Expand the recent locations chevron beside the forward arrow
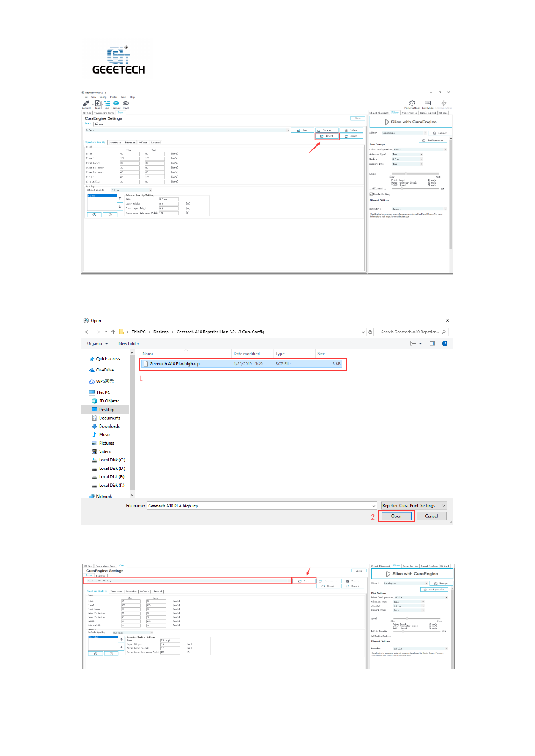 coord(105,332)
